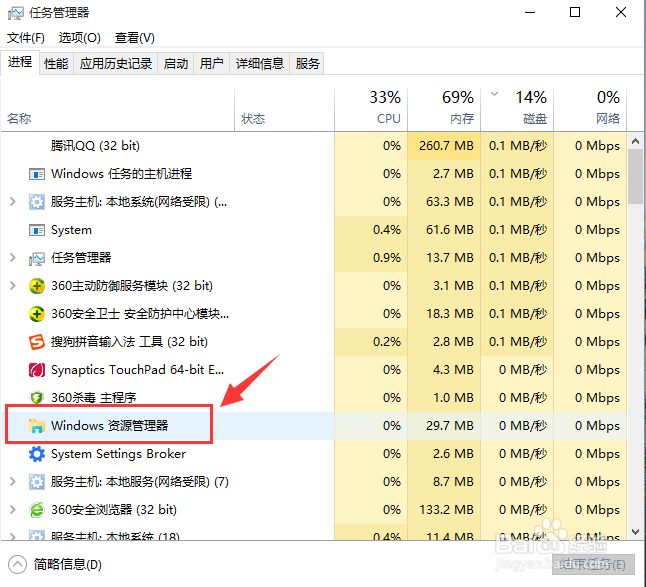Open the 文件(F) menu

pyautogui.click(x=26, y=38)
